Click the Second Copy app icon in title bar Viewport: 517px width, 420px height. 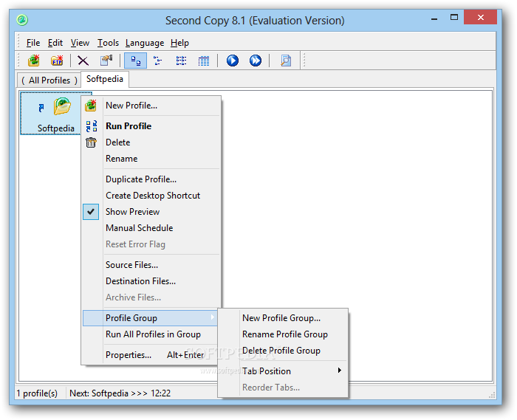pos(22,20)
